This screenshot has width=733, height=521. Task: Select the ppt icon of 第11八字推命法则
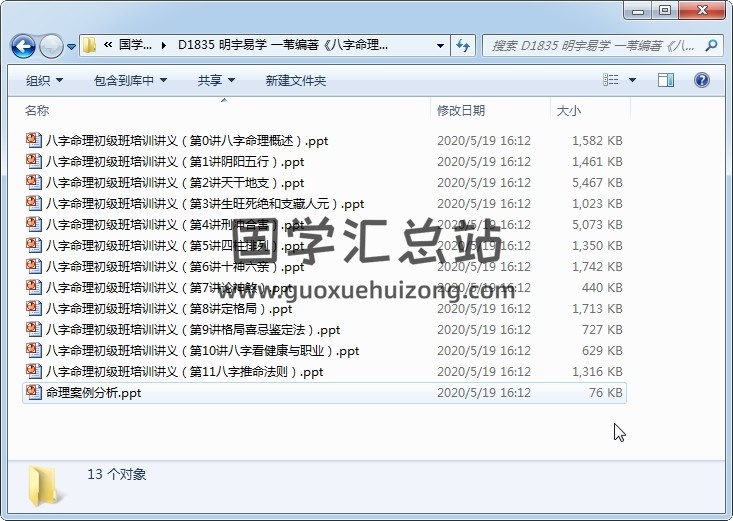[33, 372]
